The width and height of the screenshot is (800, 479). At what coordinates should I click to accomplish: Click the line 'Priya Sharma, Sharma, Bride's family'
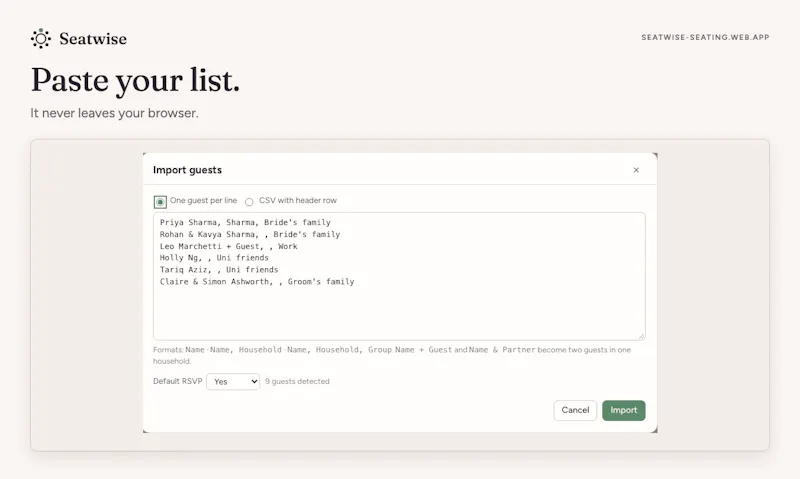[245, 222]
